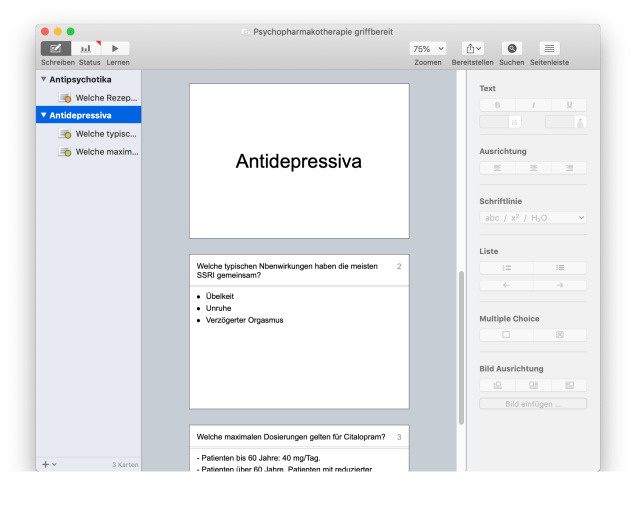Click the Suchen search icon

(511, 48)
